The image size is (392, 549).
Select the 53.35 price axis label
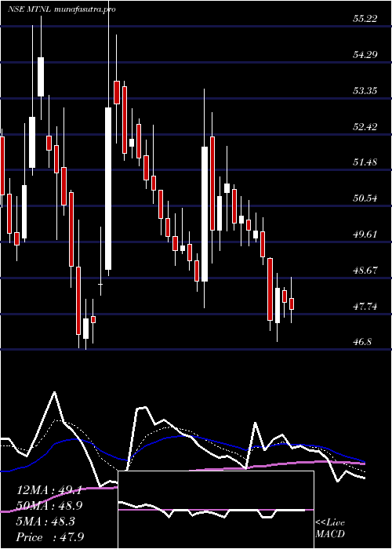click(x=365, y=91)
